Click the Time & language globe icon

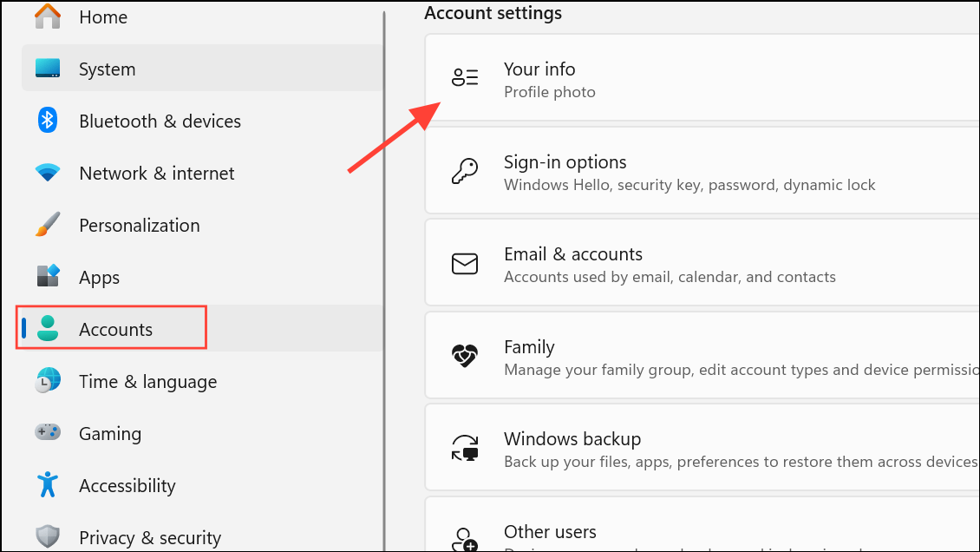pyautogui.click(x=48, y=381)
